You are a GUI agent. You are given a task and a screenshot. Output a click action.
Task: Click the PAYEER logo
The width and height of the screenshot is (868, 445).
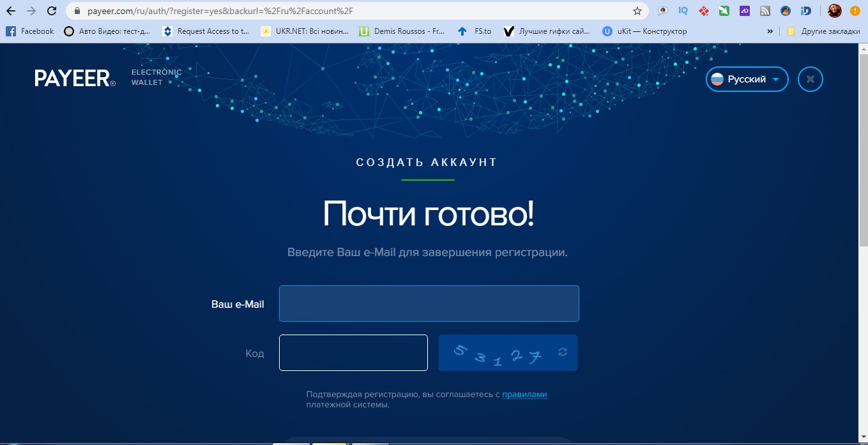pyautogui.click(x=75, y=79)
